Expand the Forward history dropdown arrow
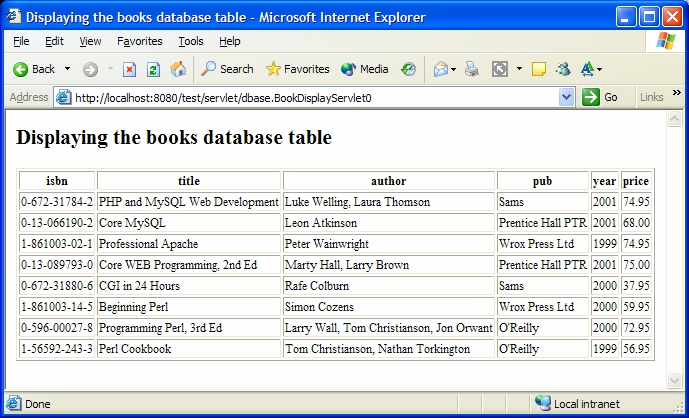 click(110, 69)
